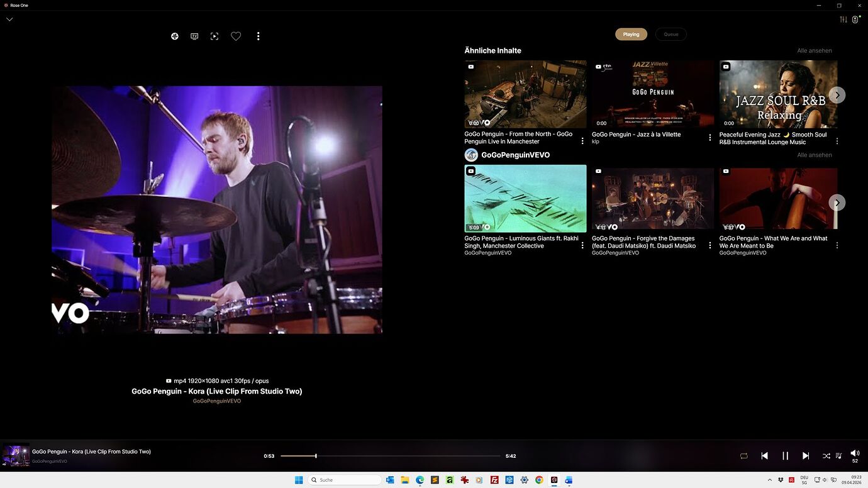Viewport: 868px width, 488px height.
Task: Click track title in bottom player bar
Action: (x=91, y=452)
